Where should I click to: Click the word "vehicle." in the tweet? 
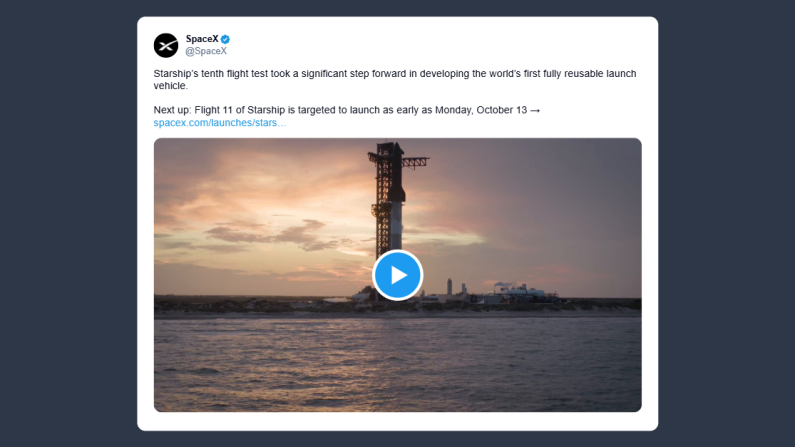(x=172, y=86)
